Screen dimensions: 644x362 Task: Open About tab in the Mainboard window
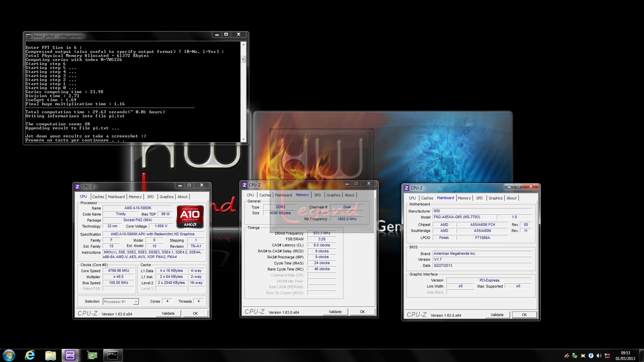[x=512, y=198]
